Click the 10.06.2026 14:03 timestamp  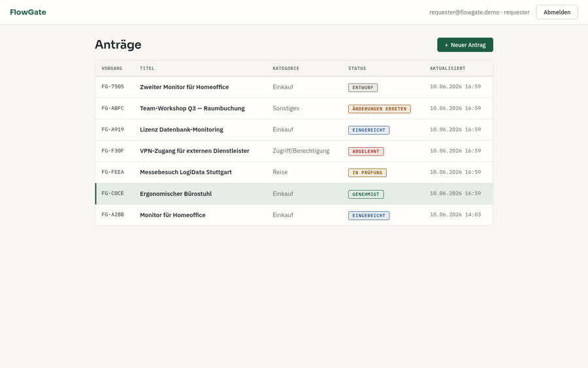pyautogui.click(x=455, y=214)
